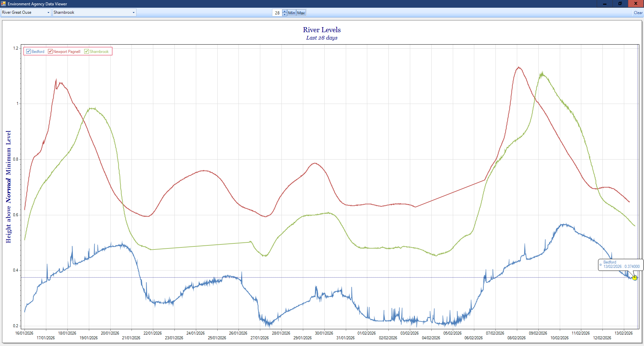Click the yellow data point marker on Bedford line
The width and height of the screenshot is (644, 346).
[635, 278]
